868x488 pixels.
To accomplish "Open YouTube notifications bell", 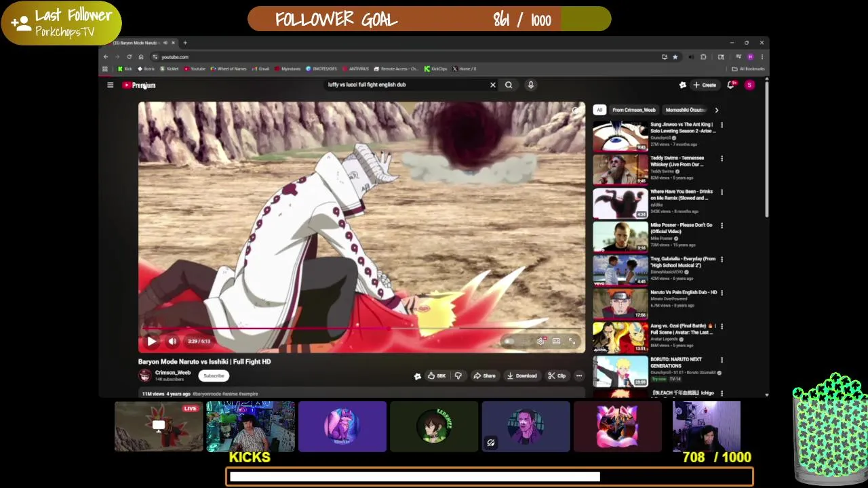I will pyautogui.click(x=730, y=85).
